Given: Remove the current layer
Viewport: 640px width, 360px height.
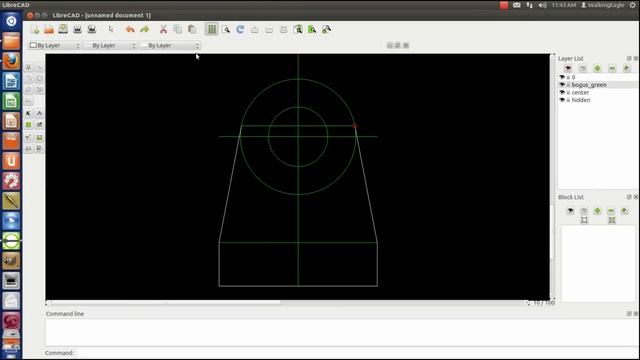Looking at the screenshot, I should (x=612, y=69).
